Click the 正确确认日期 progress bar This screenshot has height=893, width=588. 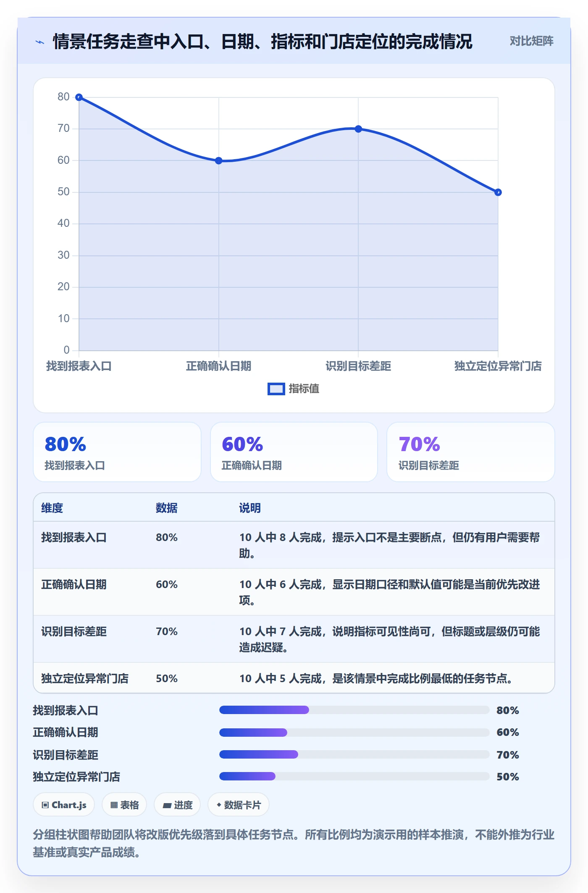pos(354,733)
